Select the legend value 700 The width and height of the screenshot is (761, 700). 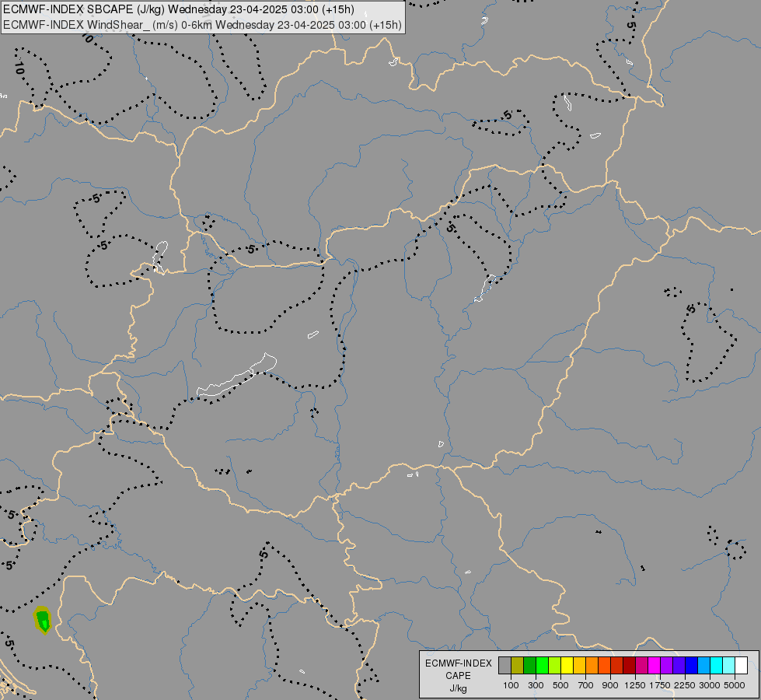coord(586,685)
